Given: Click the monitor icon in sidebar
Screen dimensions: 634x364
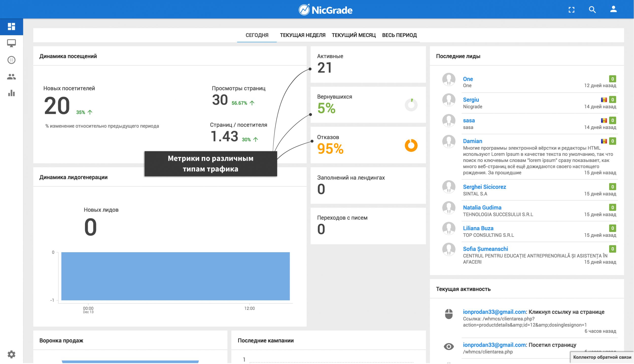Looking at the screenshot, I should click(x=11, y=43).
